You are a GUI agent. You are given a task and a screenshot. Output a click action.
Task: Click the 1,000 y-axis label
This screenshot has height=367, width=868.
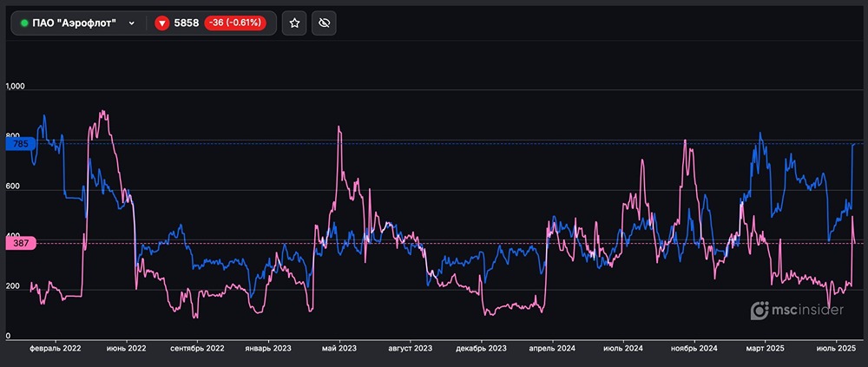[x=16, y=87]
